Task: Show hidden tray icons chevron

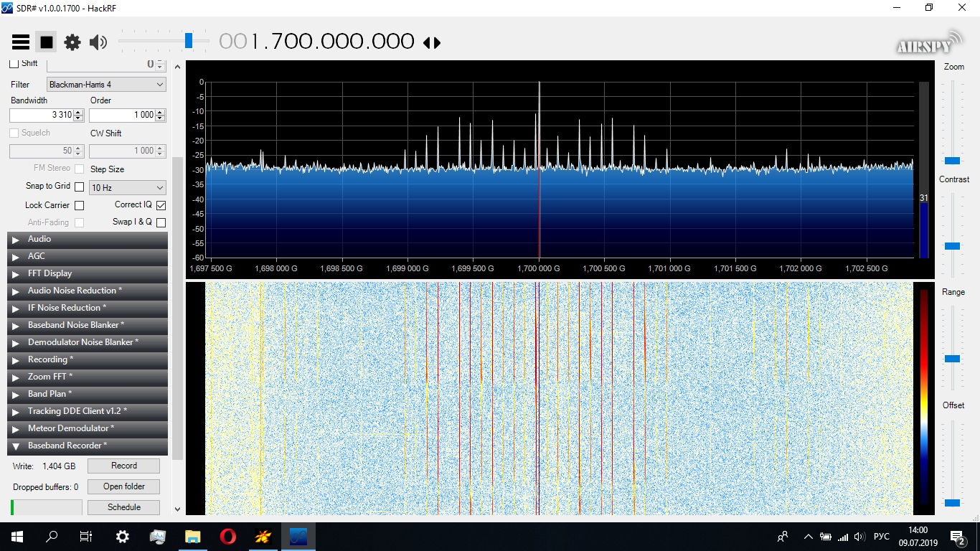Action: 809,537
